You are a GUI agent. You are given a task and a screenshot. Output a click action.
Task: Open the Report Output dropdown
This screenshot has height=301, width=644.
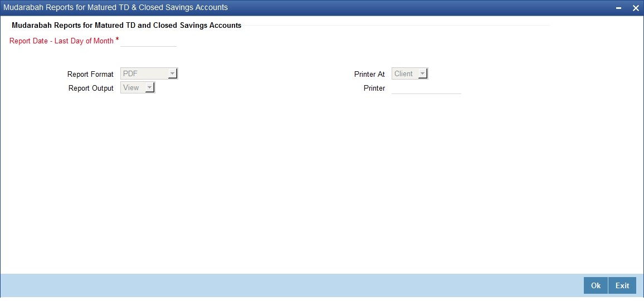(x=138, y=87)
